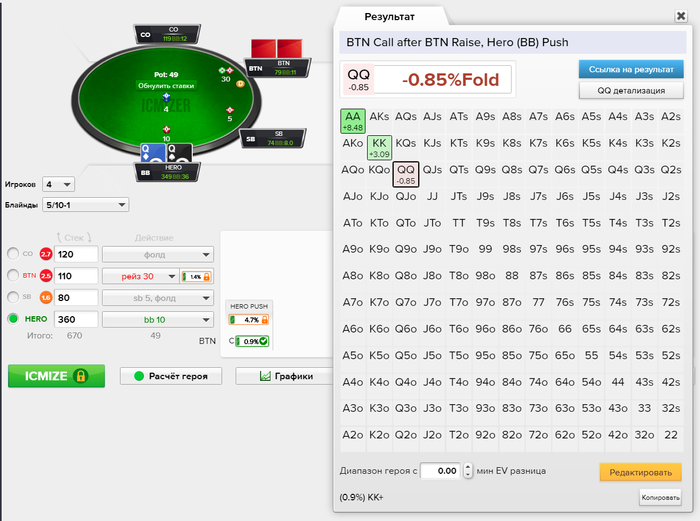Open the Графики charts button
700x521 pixels.
point(286,376)
